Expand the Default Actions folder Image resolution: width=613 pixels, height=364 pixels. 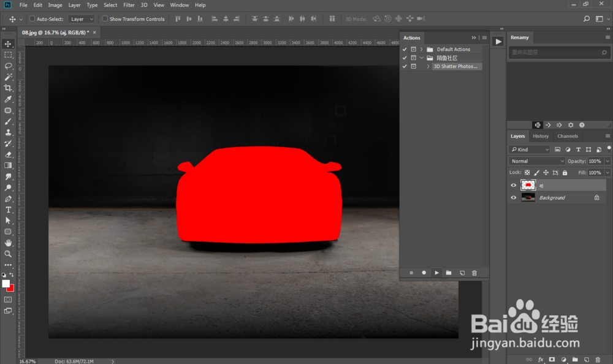pos(421,48)
